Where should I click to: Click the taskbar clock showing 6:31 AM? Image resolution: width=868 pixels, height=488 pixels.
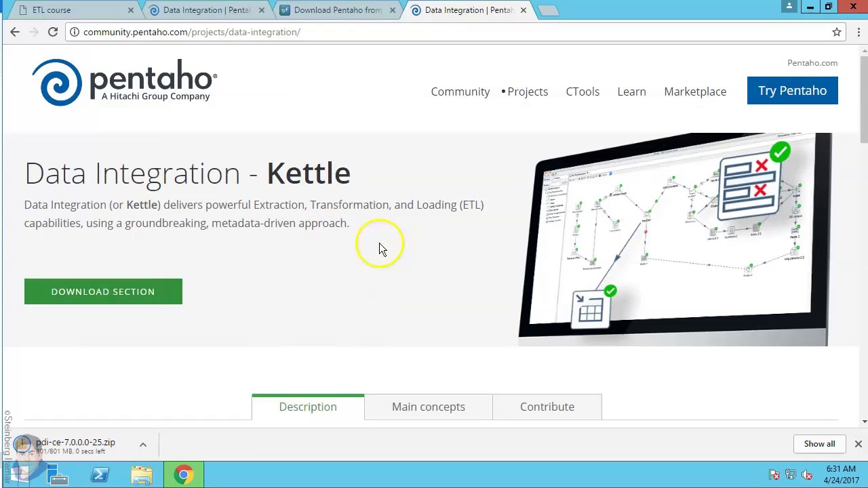tap(841, 474)
